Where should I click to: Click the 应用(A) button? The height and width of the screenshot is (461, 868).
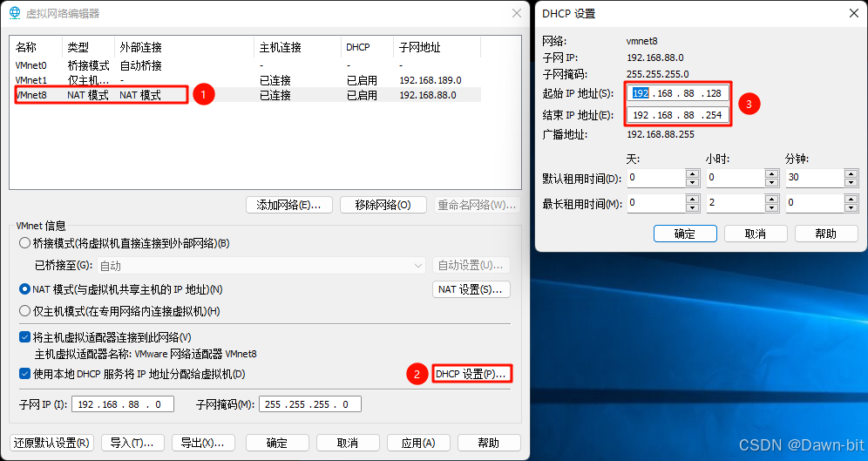pyautogui.click(x=418, y=443)
